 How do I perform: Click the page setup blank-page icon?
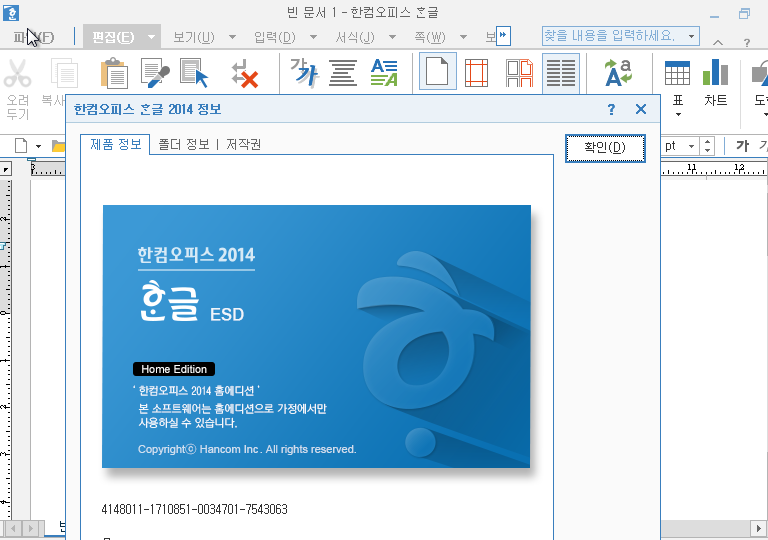[437, 73]
